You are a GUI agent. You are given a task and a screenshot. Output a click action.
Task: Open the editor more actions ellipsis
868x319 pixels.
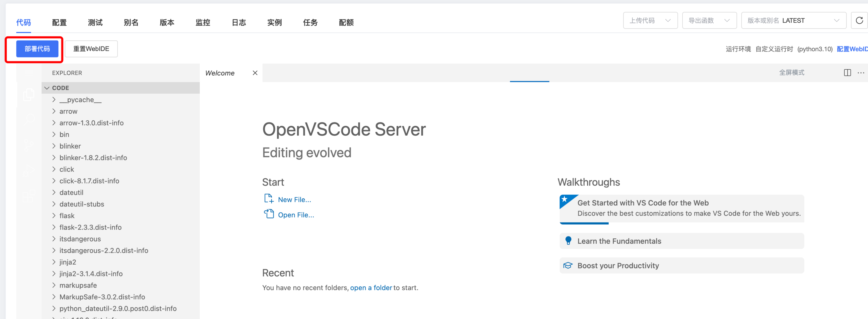point(861,73)
